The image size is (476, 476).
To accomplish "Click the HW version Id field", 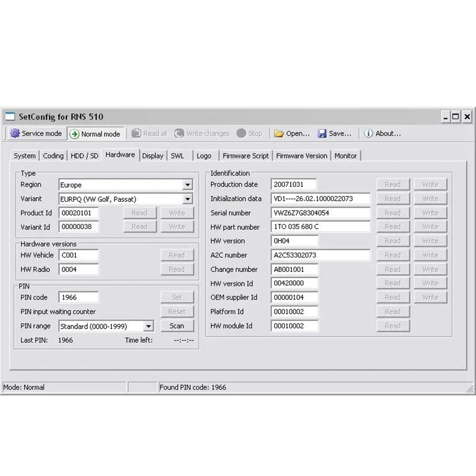I will [294, 283].
